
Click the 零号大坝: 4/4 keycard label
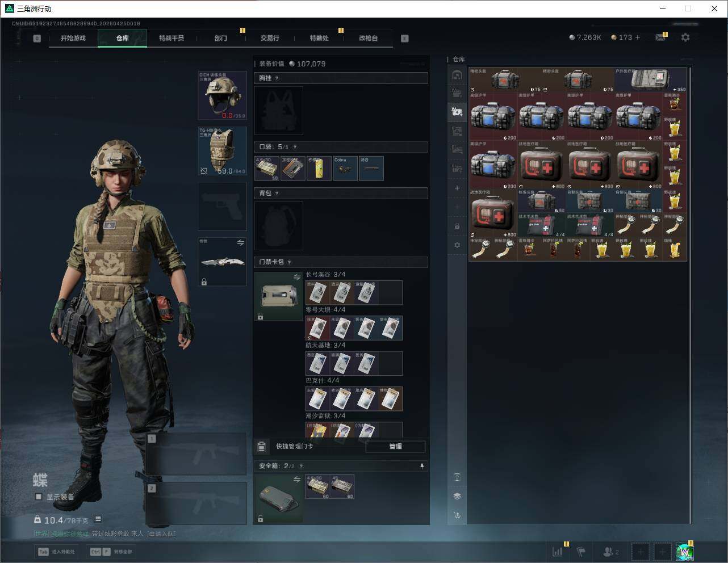(x=325, y=310)
